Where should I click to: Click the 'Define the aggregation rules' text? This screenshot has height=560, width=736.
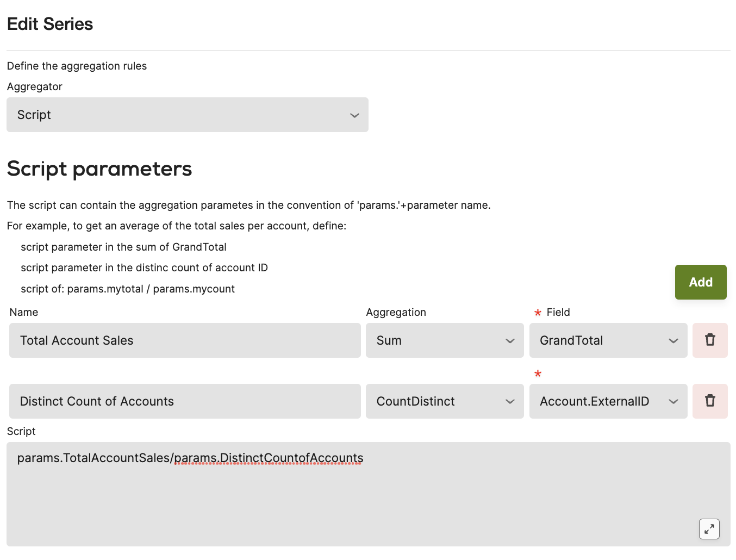(77, 66)
